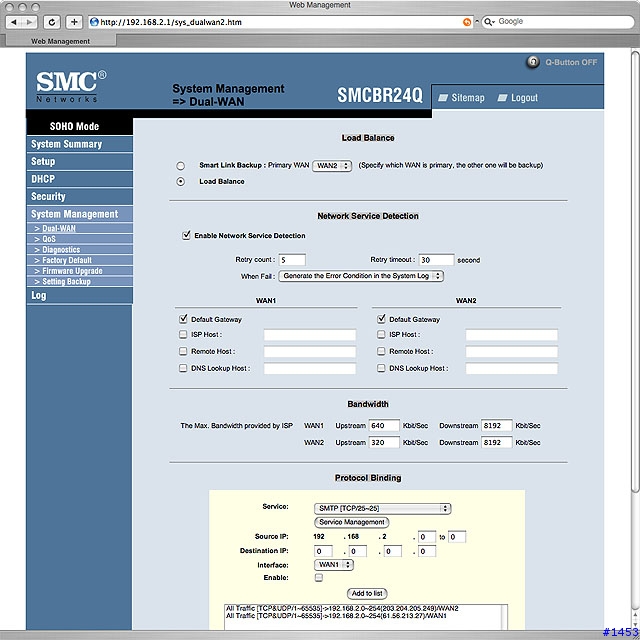Open the Service SMTP dropdown

click(x=382, y=508)
